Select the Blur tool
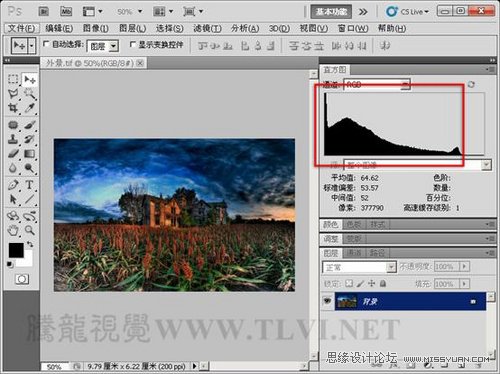The width and height of the screenshot is (500, 374). tap(13, 168)
